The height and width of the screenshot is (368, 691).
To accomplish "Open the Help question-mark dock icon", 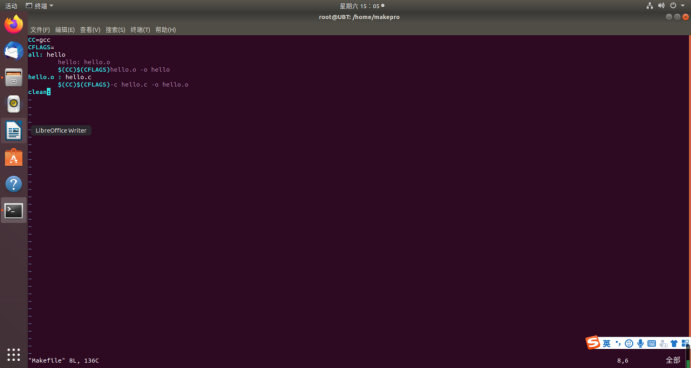I will pyautogui.click(x=14, y=184).
